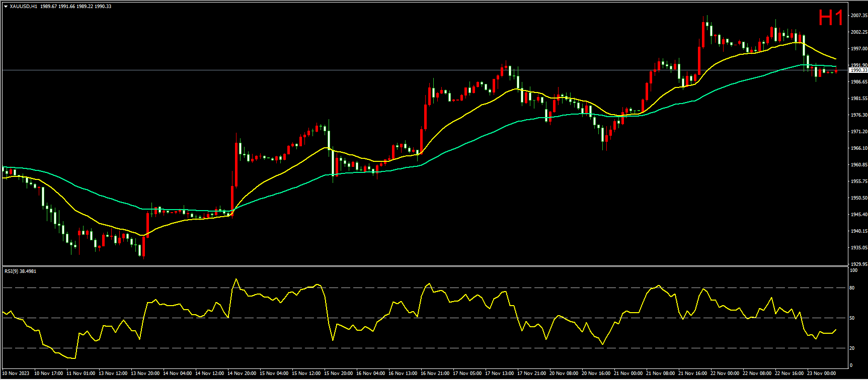This screenshot has height=380, width=868.
Task: Click the 2002.25 price axis label
Action: 858,32
